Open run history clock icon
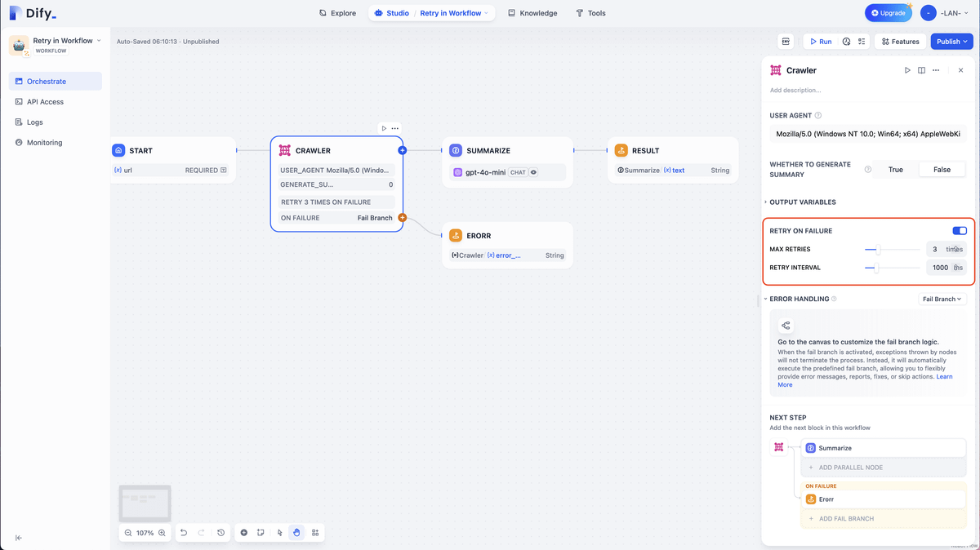This screenshot has height=550, width=980. (846, 42)
